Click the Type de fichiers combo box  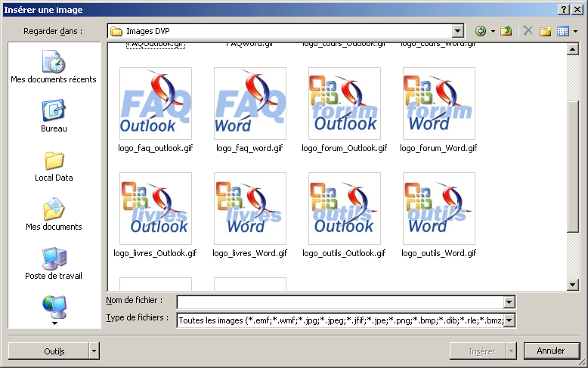[346, 320]
